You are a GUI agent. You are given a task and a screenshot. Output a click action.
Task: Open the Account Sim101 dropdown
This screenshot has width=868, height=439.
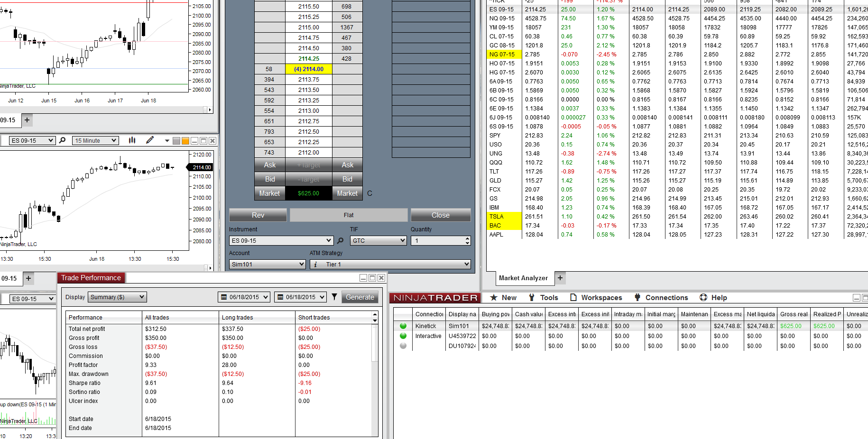pos(268,264)
